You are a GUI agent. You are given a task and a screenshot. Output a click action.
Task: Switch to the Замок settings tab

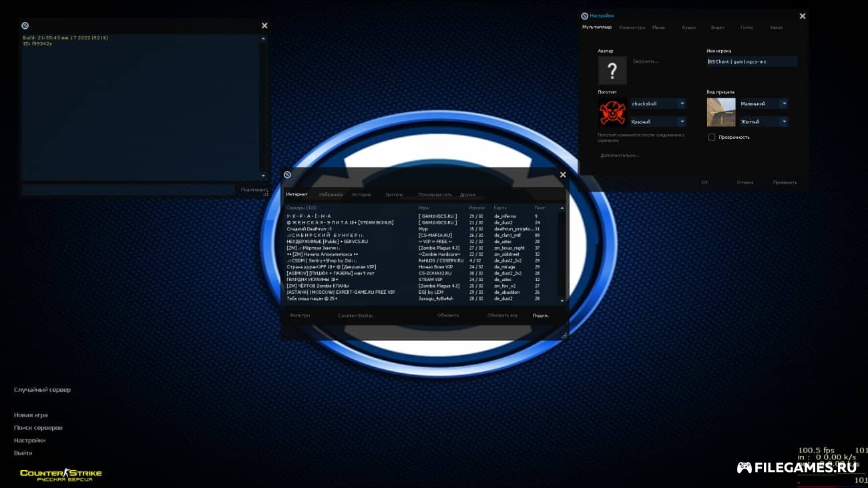tap(776, 27)
